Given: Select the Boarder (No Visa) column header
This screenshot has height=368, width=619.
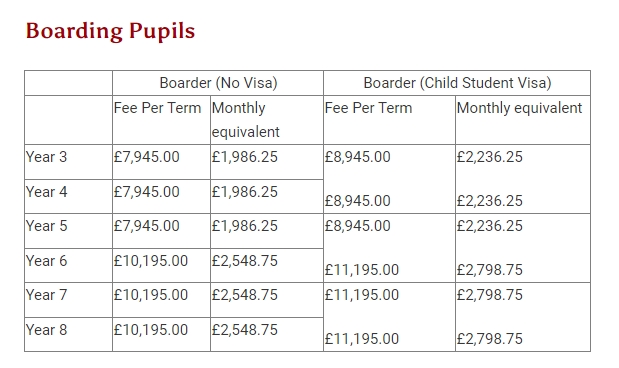Looking at the screenshot, I should pyautogui.click(x=218, y=83).
